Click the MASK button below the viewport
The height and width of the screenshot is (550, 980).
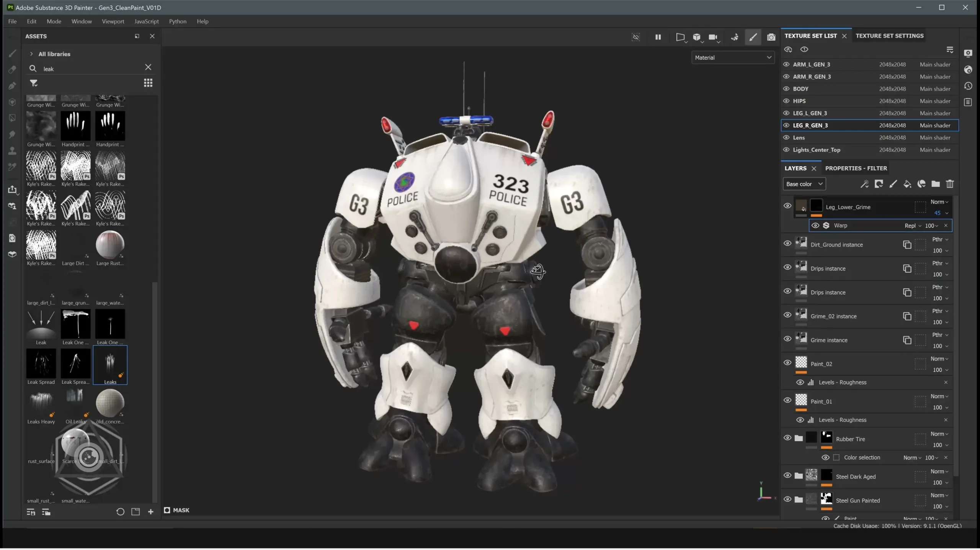[x=176, y=510]
